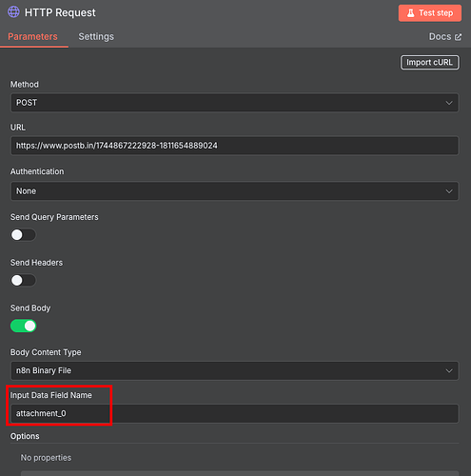Expand the Authentication dropdown set to None
Screen dimensions: 471x476
235,191
